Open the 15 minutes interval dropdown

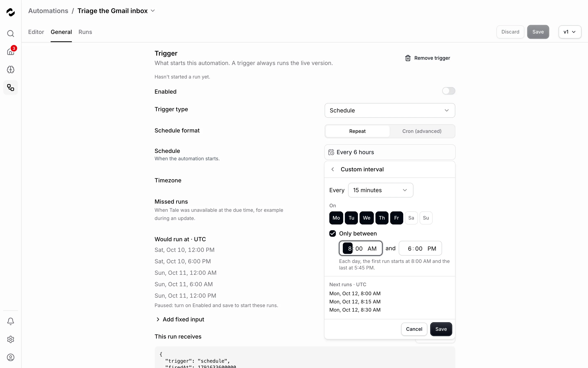pos(381,190)
